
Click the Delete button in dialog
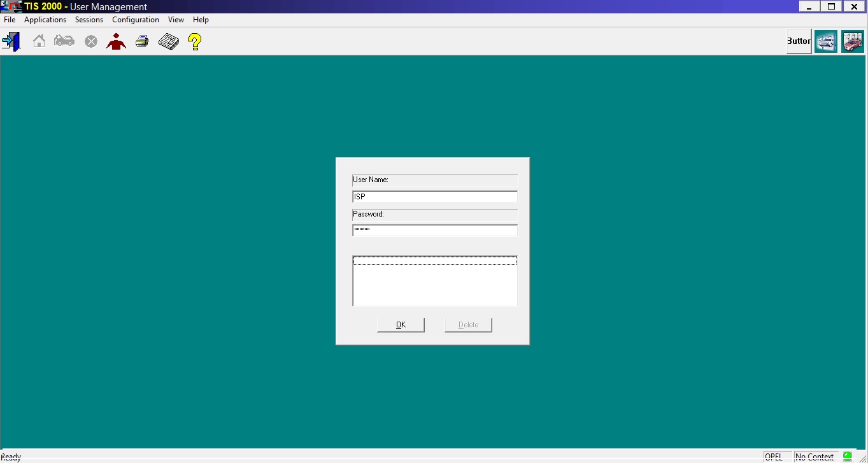468,325
